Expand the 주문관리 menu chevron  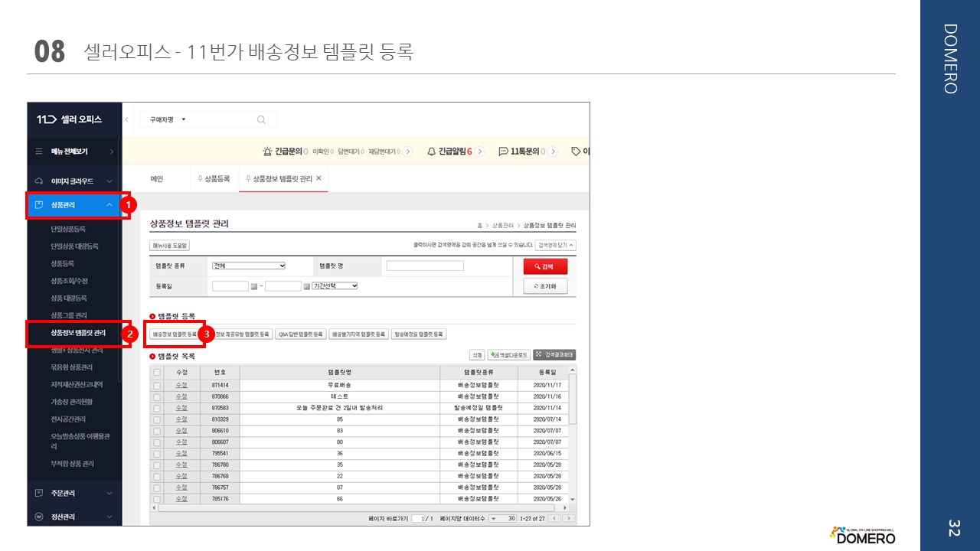pos(109,493)
